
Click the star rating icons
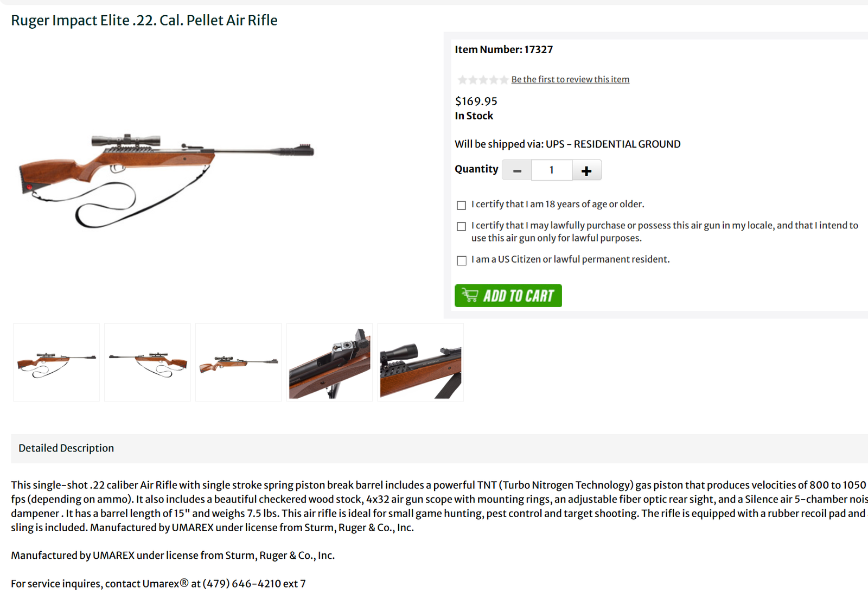[482, 80]
